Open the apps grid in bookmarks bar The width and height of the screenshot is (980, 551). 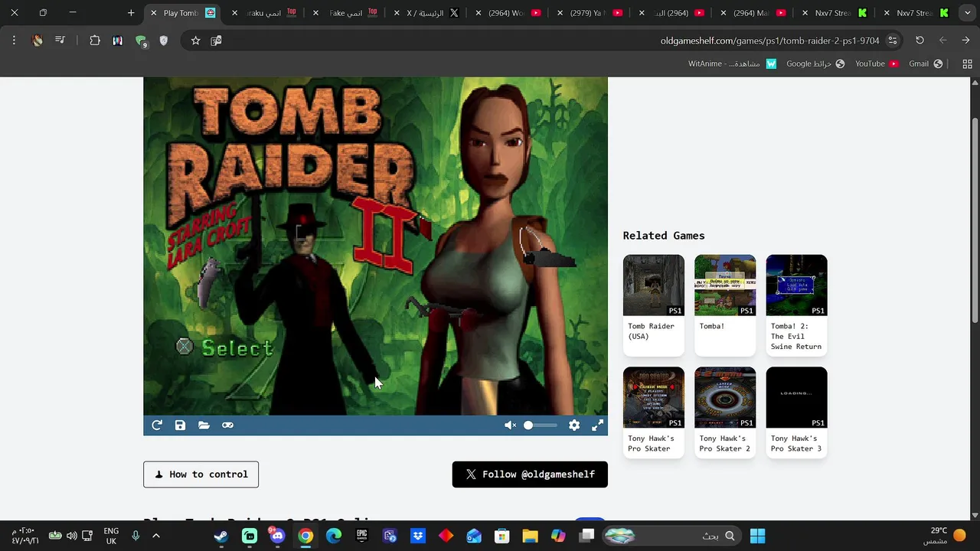pos(967,64)
